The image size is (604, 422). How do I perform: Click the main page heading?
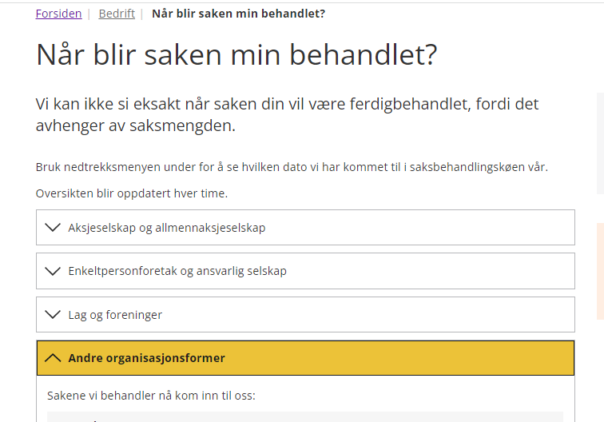click(237, 54)
